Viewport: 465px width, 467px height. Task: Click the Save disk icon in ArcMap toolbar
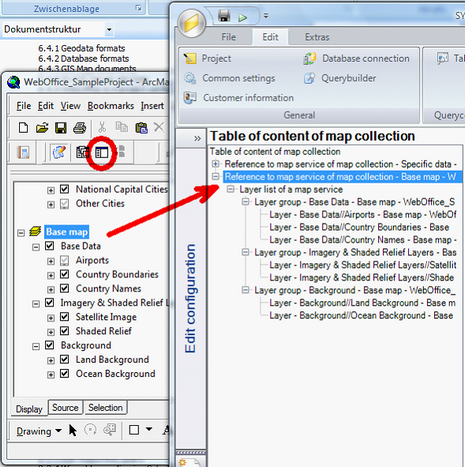coord(61,128)
